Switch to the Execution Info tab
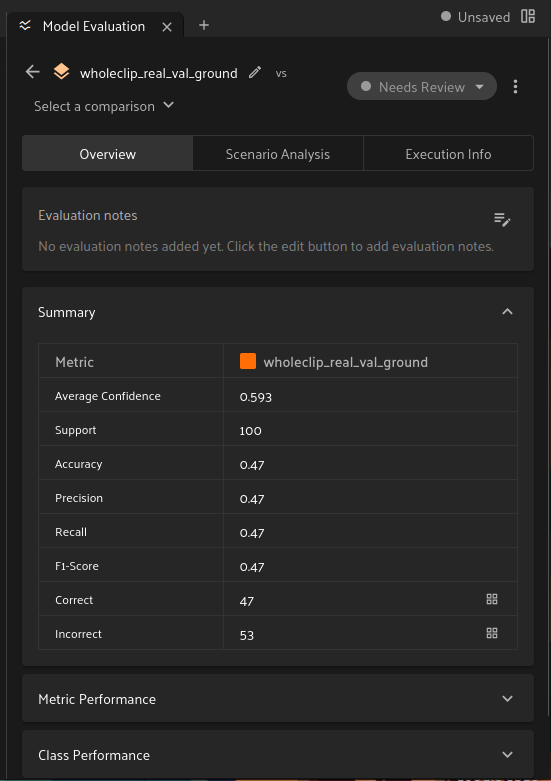This screenshot has height=781, width=551. (448, 154)
